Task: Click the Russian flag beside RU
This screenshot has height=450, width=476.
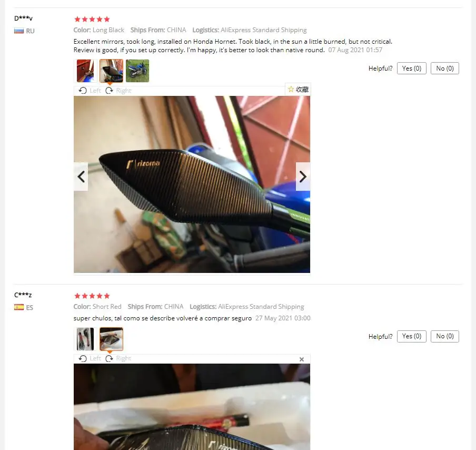Action: (19, 31)
